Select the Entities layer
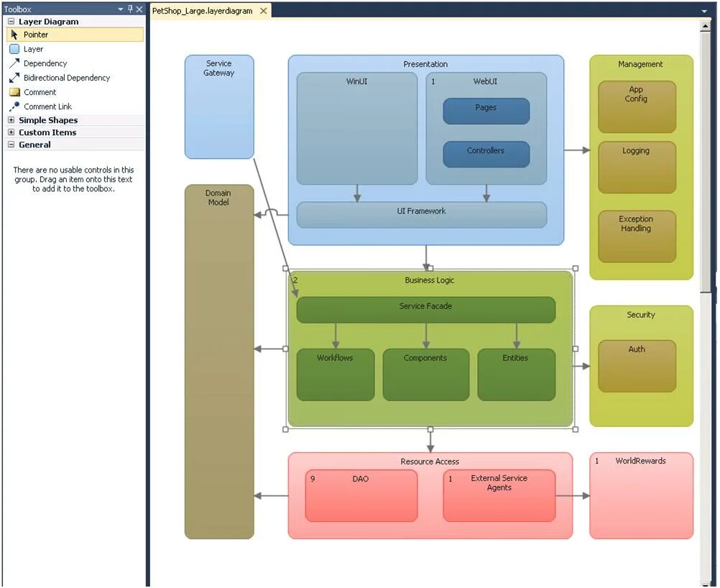 tap(516, 375)
